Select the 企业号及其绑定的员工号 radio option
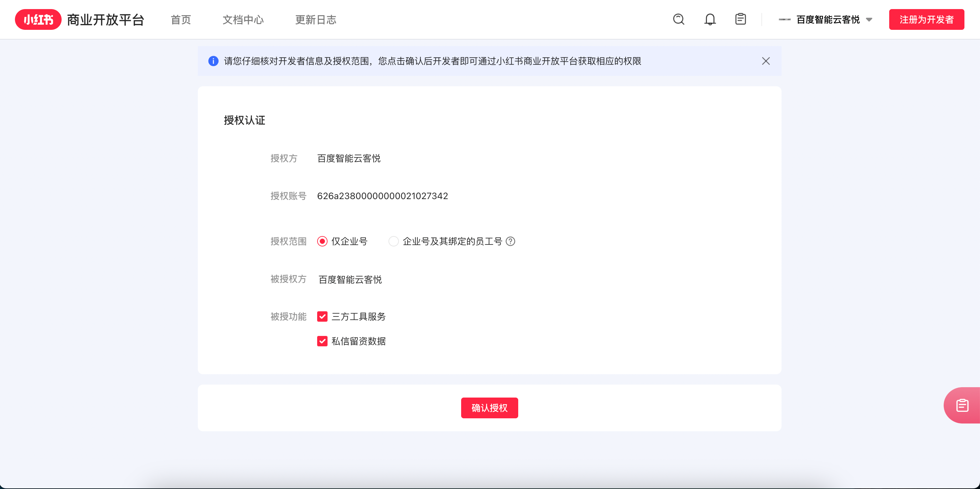Screen dimensions: 980x489 pos(394,241)
